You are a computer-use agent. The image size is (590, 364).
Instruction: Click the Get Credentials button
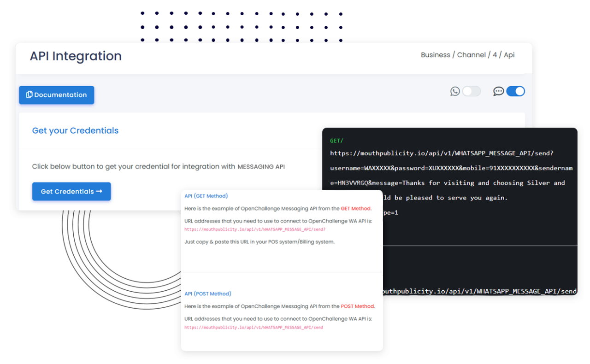[71, 192]
